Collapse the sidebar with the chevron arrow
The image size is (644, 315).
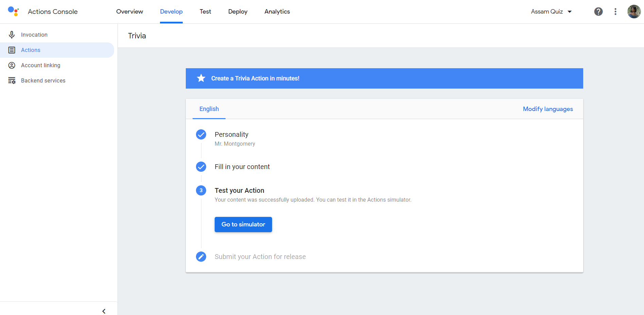104,311
